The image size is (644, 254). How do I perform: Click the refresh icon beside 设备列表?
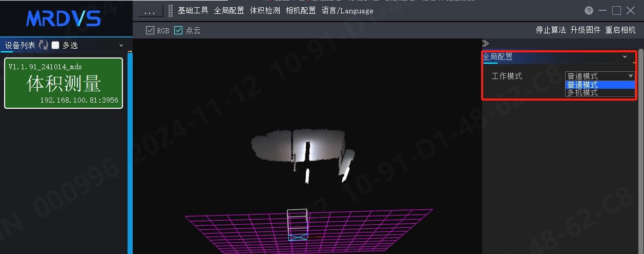click(43, 45)
